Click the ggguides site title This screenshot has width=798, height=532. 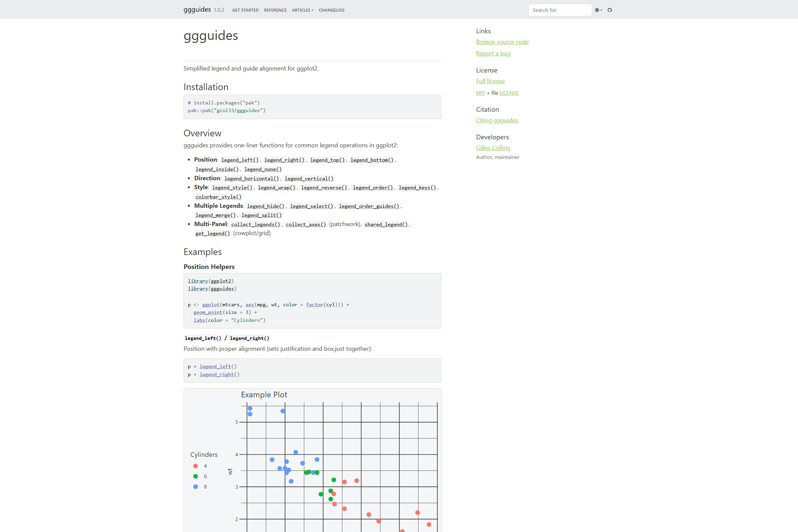click(197, 10)
